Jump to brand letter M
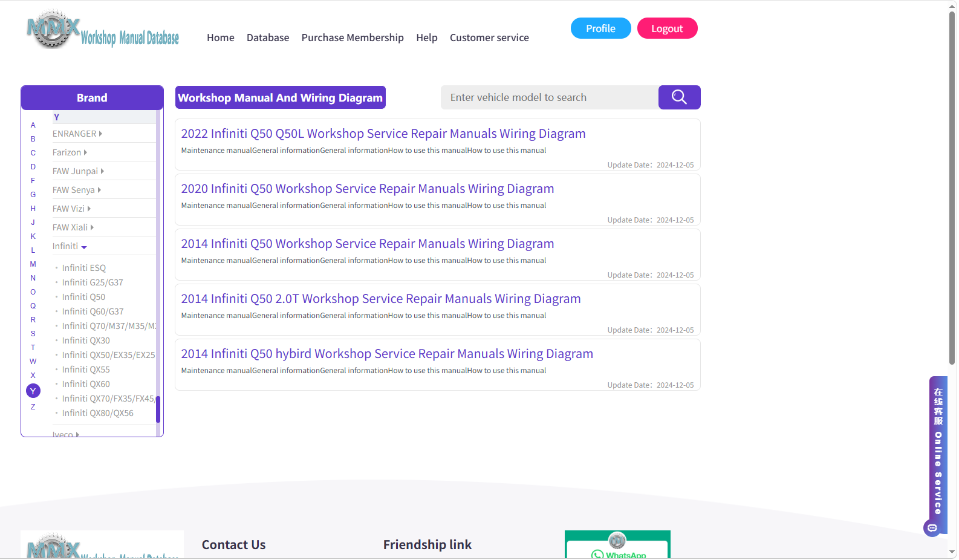This screenshot has height=560, width=959. click(33, 264)
